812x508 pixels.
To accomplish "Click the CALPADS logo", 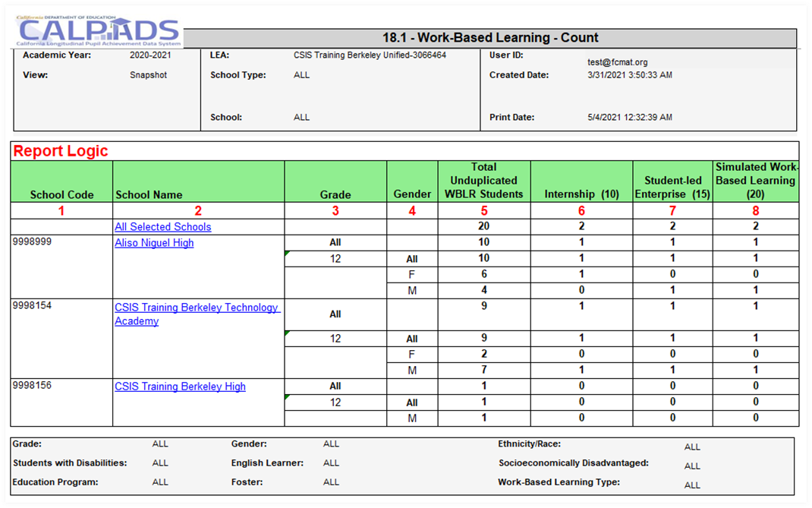I will tap(99, 30).
